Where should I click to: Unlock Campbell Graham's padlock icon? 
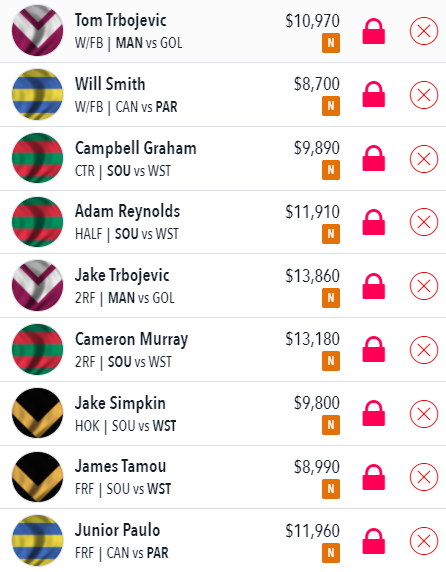373,158
